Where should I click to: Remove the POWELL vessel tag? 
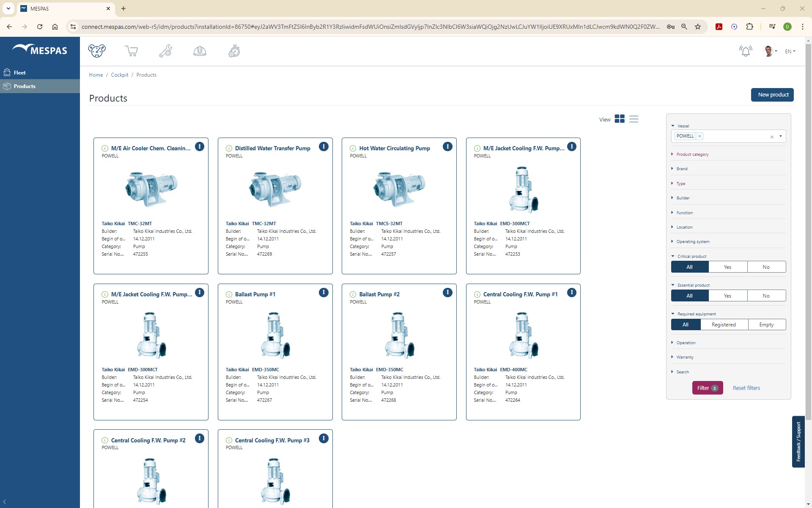[700, 136]
